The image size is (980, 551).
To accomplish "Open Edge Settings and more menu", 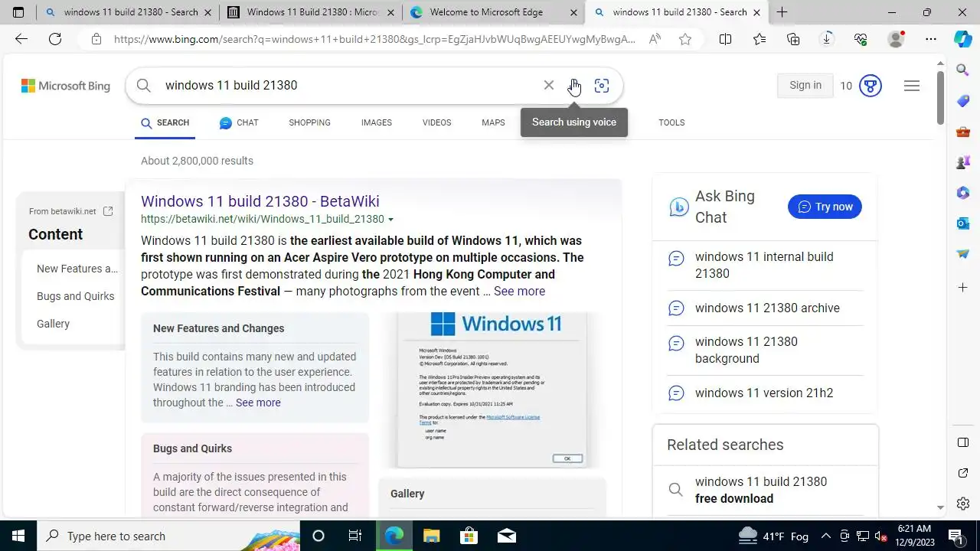I will pos(930,39).
